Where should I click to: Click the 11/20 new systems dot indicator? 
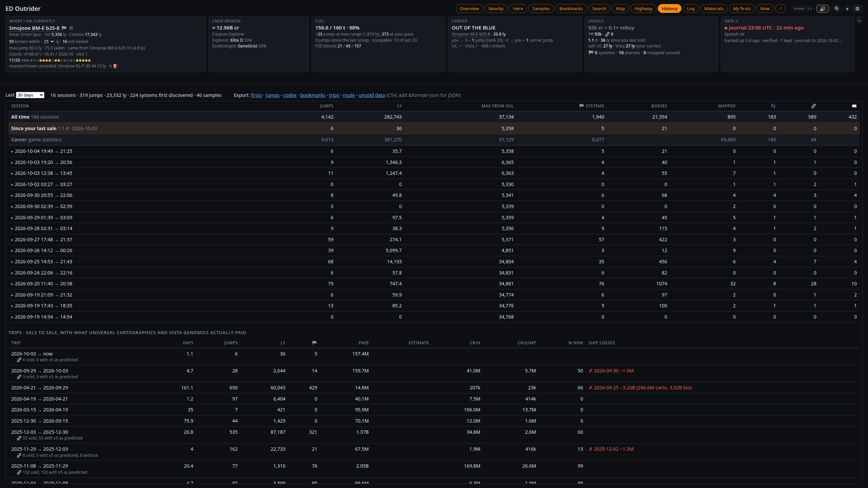[x=60, y=60]
